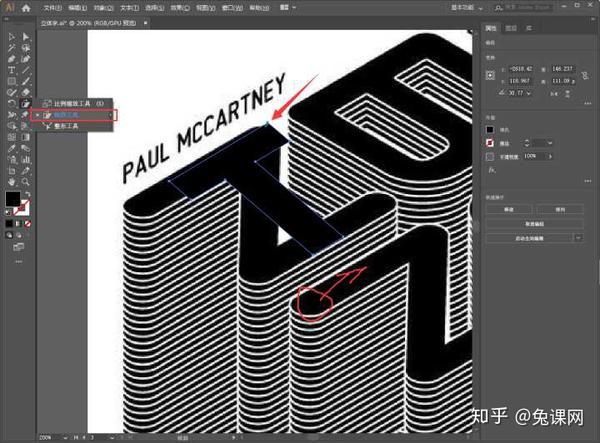Viewport: 600px width, 443px height.
Task: Open the 文件 (File) menu
Action: [x=52, y=8]
